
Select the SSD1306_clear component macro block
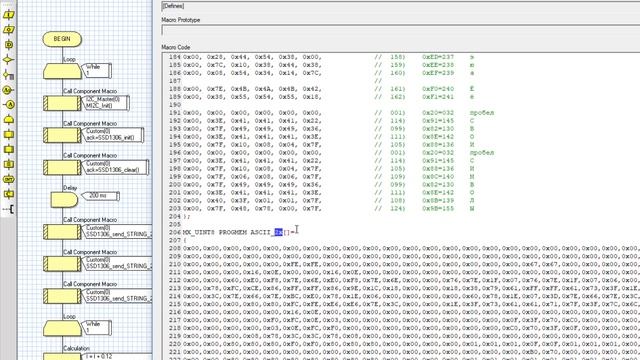click(x=62, y=167)
